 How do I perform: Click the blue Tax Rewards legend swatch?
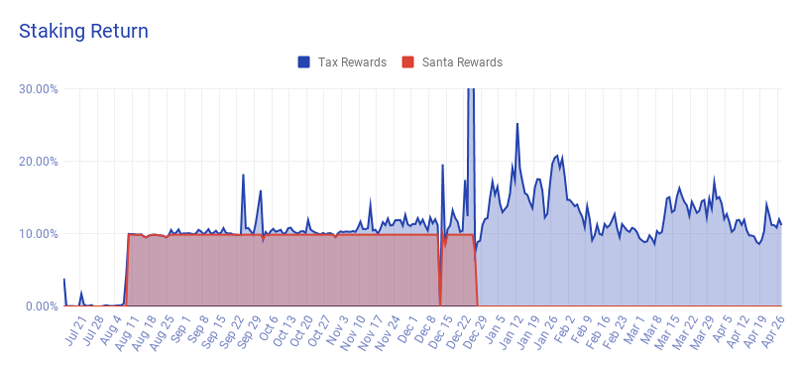click(304, 62)
